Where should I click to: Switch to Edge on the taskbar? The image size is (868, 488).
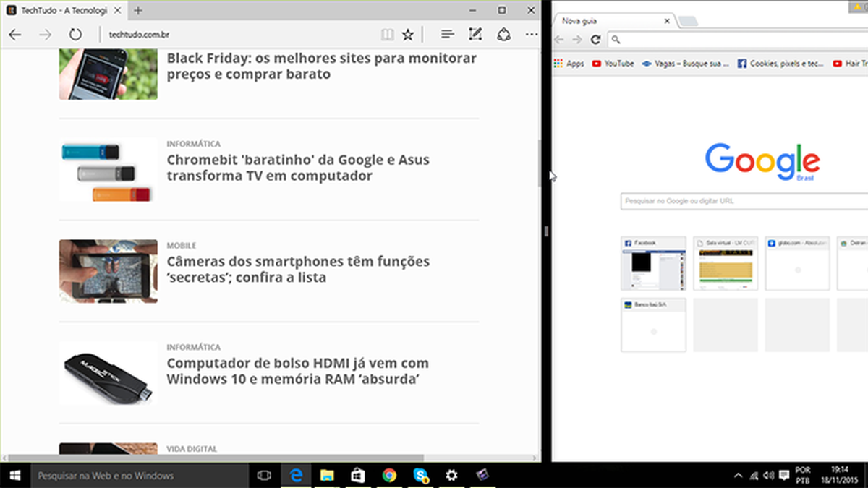pyautogui.click(x=296, y=475)
